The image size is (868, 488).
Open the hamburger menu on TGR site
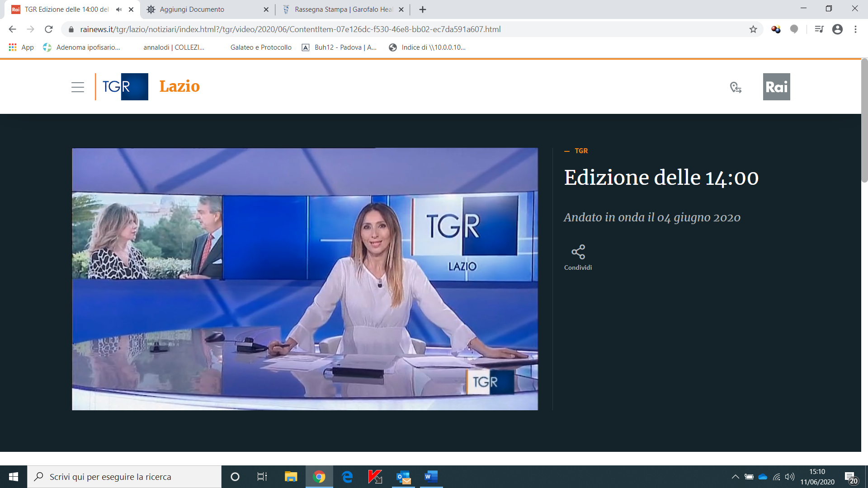78,87
